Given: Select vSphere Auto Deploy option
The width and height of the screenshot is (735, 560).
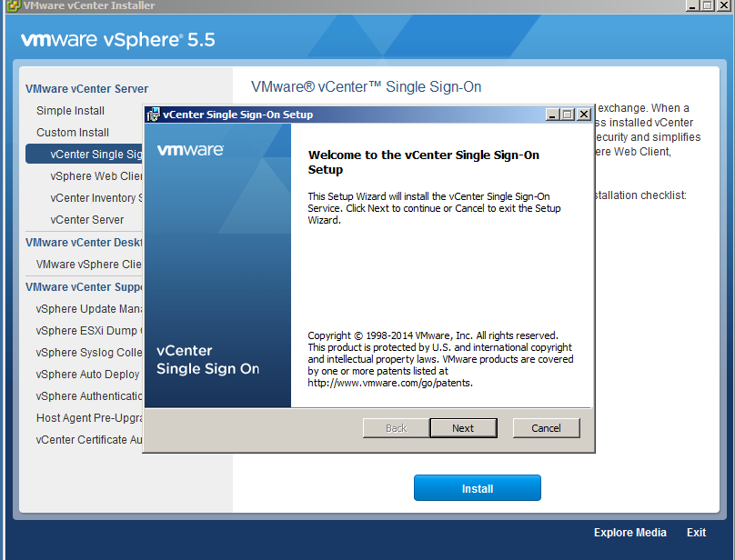Looking at the screenshot, I should tap(88, 375).
